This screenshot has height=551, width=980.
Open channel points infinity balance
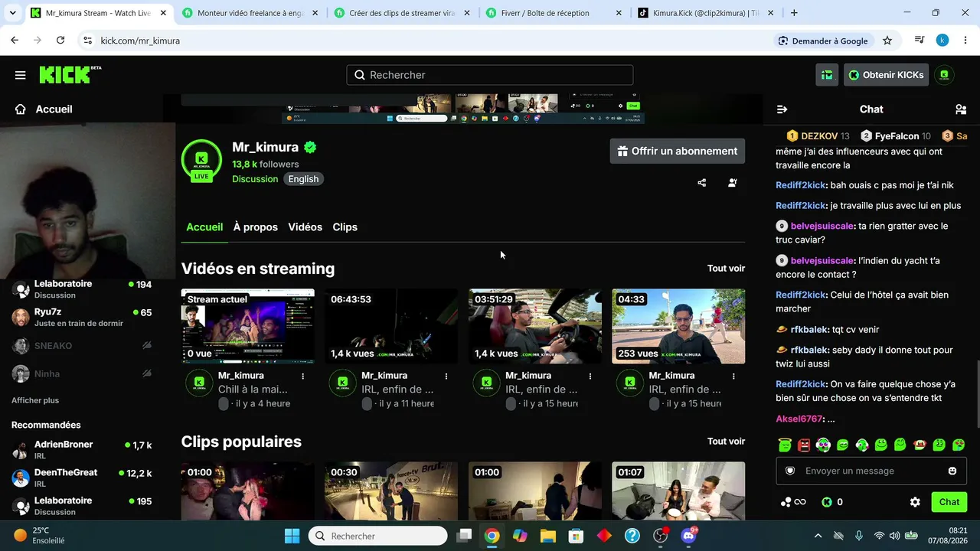point(793,502)
